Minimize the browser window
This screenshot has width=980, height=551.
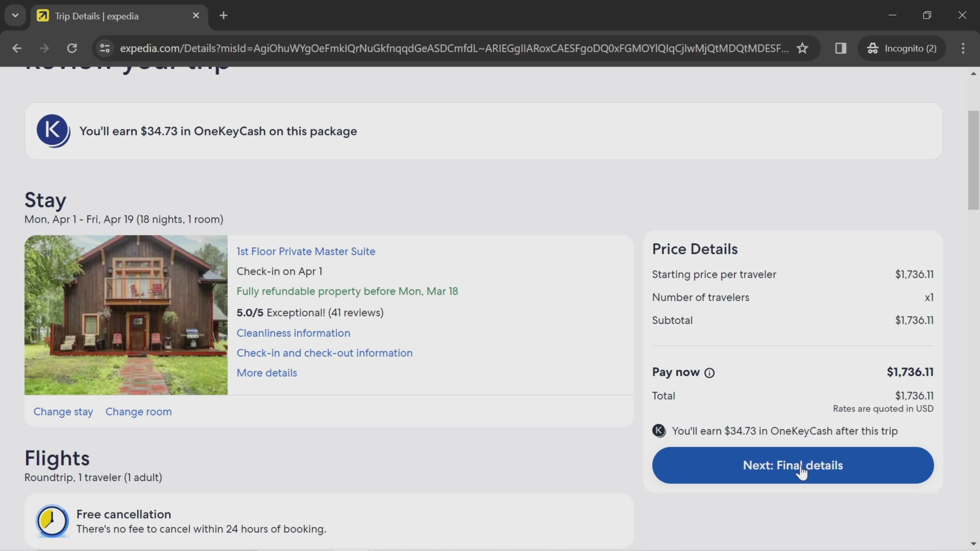[x=892, y=15]
